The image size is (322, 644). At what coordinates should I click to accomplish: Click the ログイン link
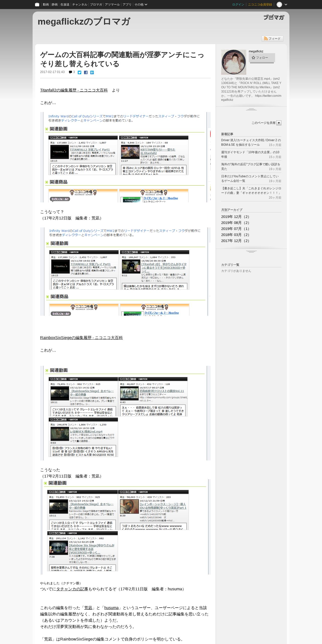pos(238,5)
